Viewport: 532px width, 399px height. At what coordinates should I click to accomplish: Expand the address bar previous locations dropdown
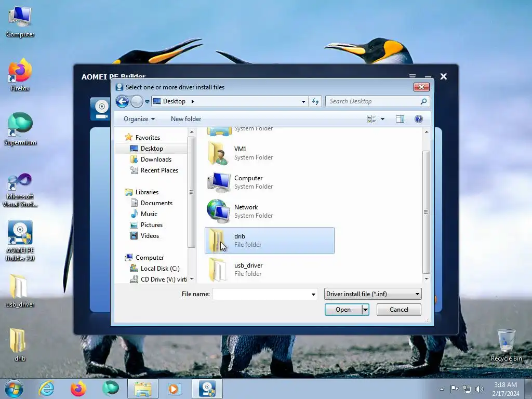[x=303, y=101]
